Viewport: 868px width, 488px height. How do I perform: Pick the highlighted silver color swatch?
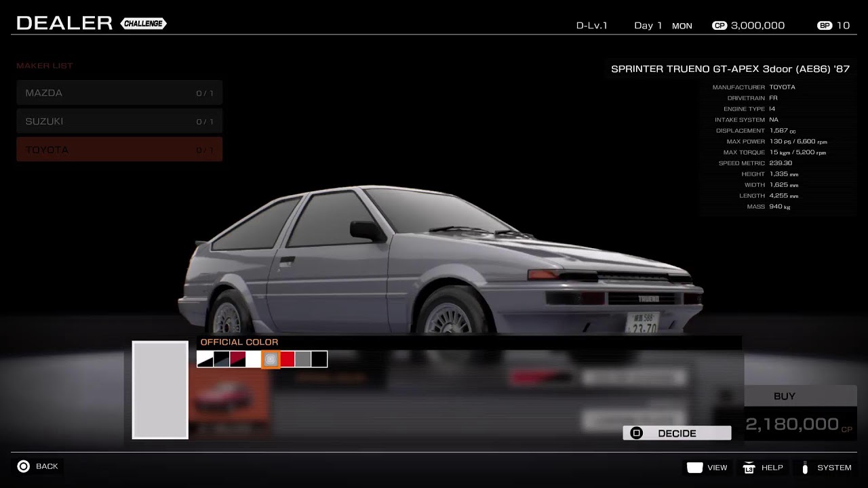click(x=271, y=359)
